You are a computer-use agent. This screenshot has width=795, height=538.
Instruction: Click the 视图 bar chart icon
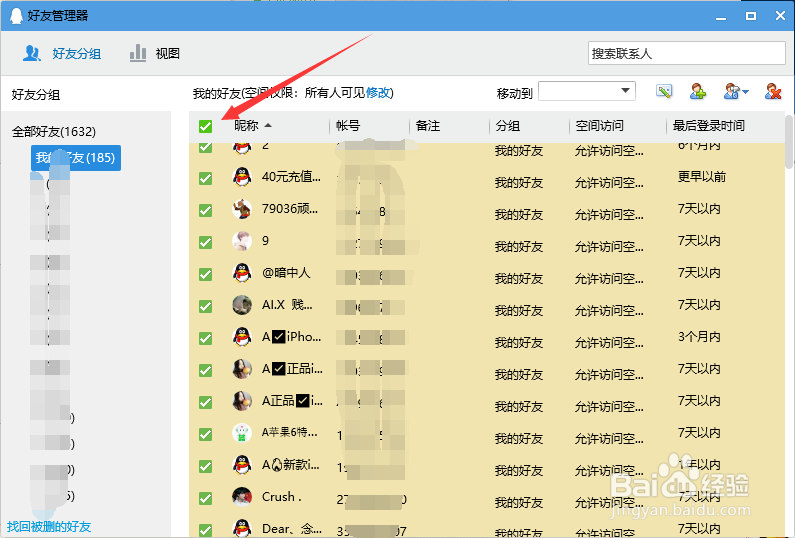point(138,53)
